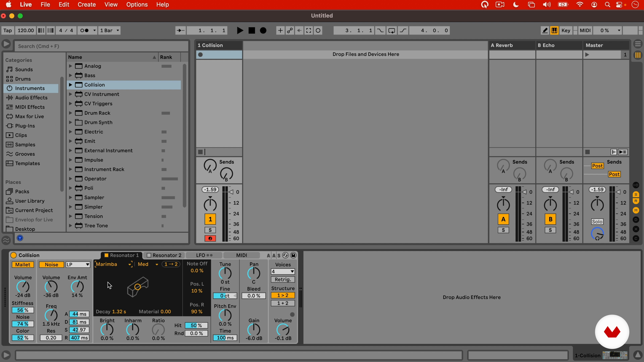This screenshot has width=644, height=362.
Task: Click the Tap tempo button
Action: (x=8, y=31)
